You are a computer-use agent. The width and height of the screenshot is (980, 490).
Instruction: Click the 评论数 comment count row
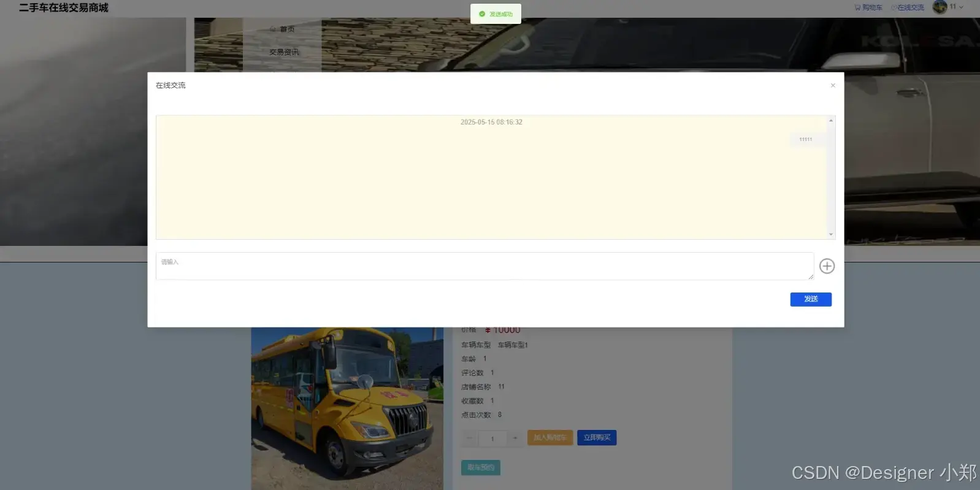pyautogui.click(x=478, y=373)
